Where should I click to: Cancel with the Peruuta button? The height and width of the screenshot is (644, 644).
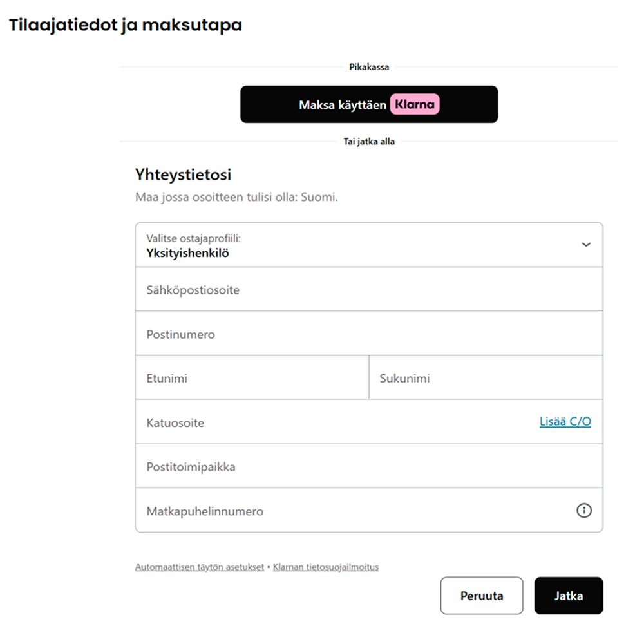click(x=482, y=596)
